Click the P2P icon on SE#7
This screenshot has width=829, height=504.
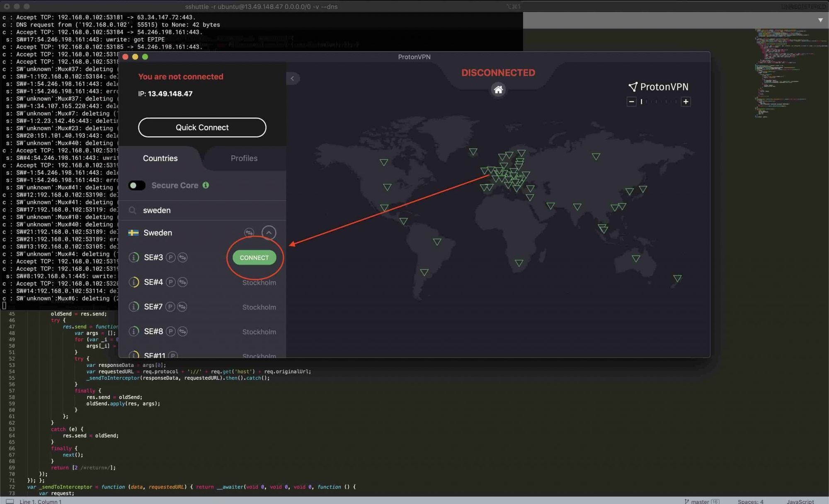(182, 307)
